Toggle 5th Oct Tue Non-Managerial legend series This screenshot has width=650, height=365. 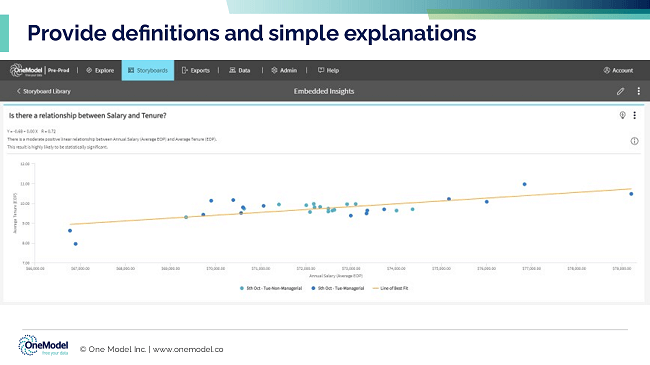(x=271, y=288)
